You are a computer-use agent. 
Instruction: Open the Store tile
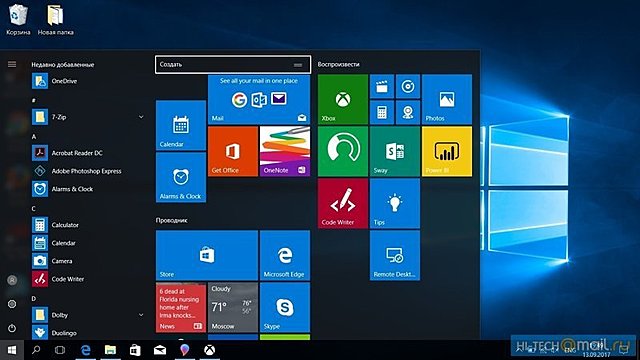207,256
